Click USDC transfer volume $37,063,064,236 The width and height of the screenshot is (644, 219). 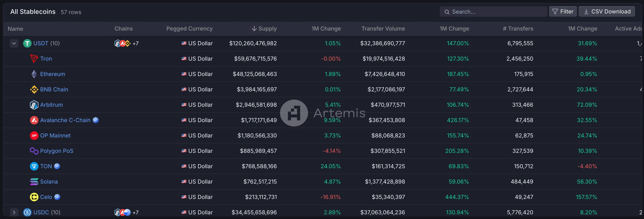pos(382,213)
